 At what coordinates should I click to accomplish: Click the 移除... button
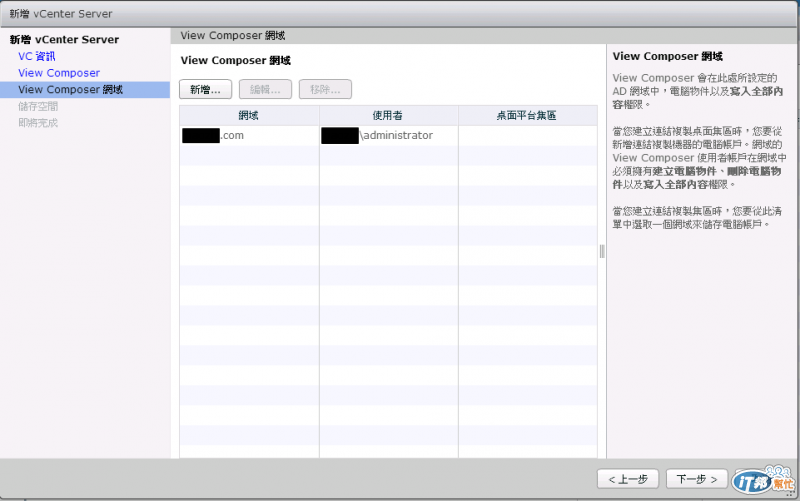[325, 89]
